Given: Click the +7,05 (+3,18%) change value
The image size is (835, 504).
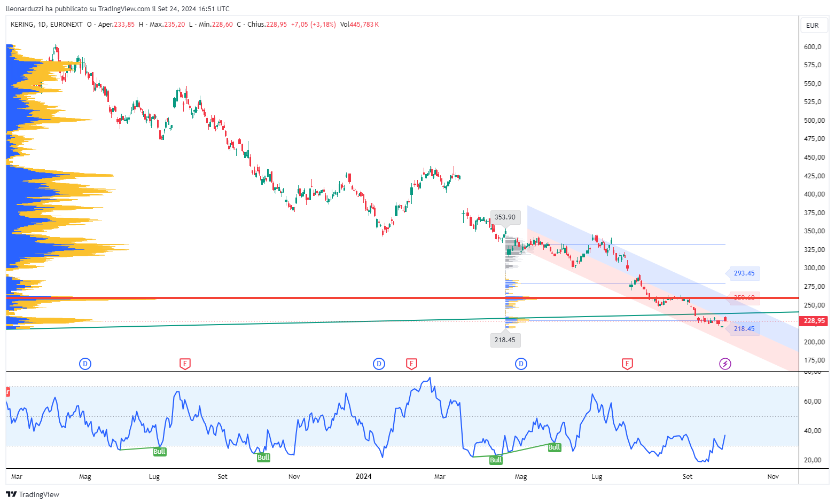Looking at the screenshot, I should coord(313,25).
